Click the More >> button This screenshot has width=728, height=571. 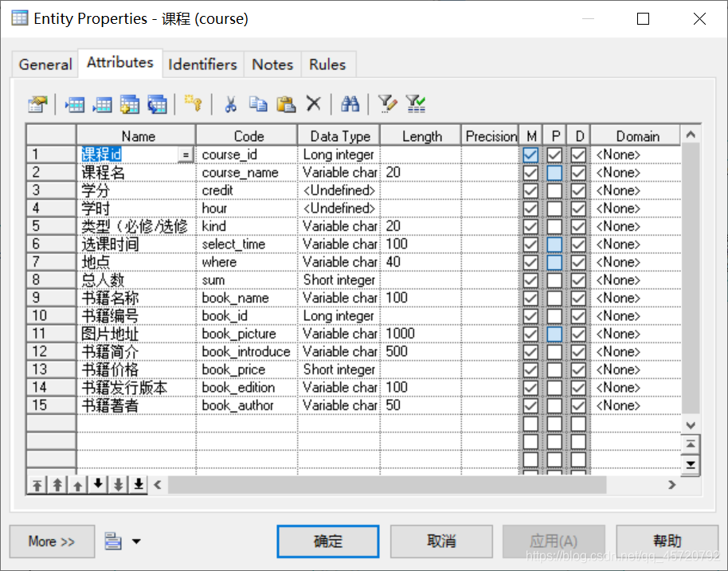tap(51, 542)
